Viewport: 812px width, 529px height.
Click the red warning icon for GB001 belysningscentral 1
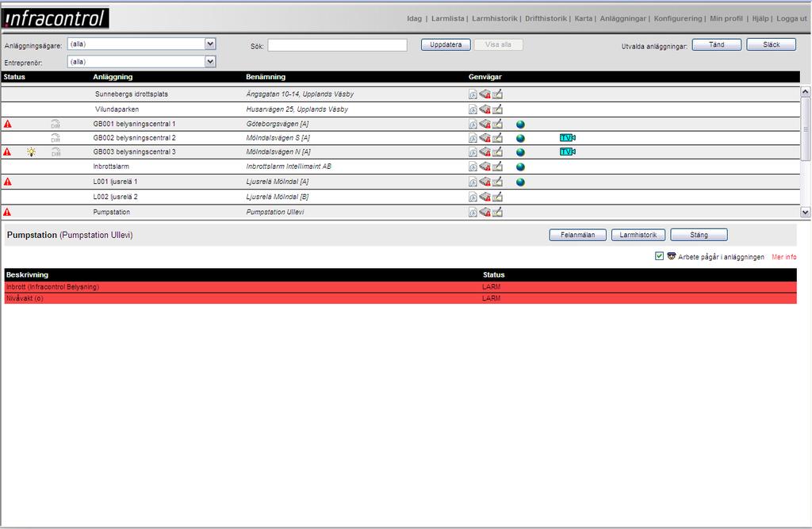7,124
